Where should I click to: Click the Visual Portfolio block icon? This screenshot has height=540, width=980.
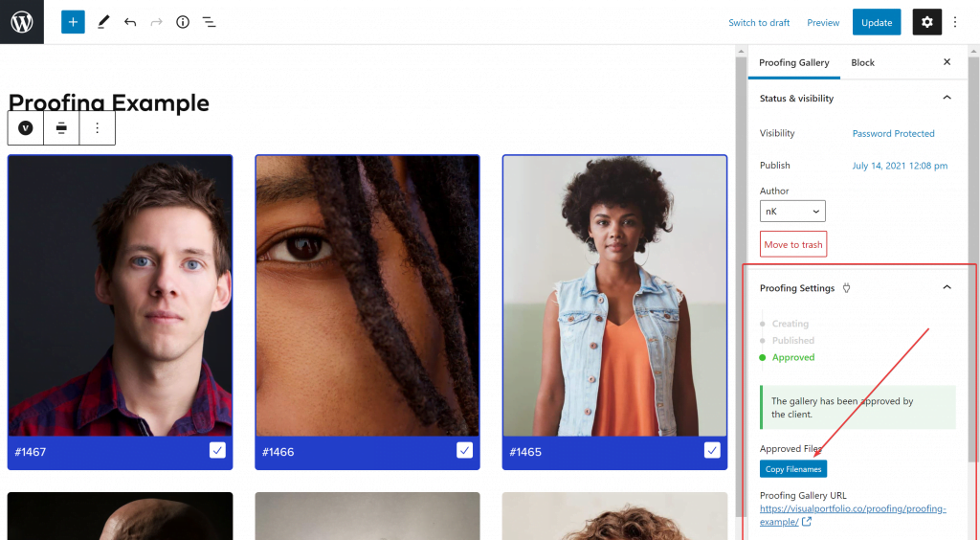[x=26, y=128]
